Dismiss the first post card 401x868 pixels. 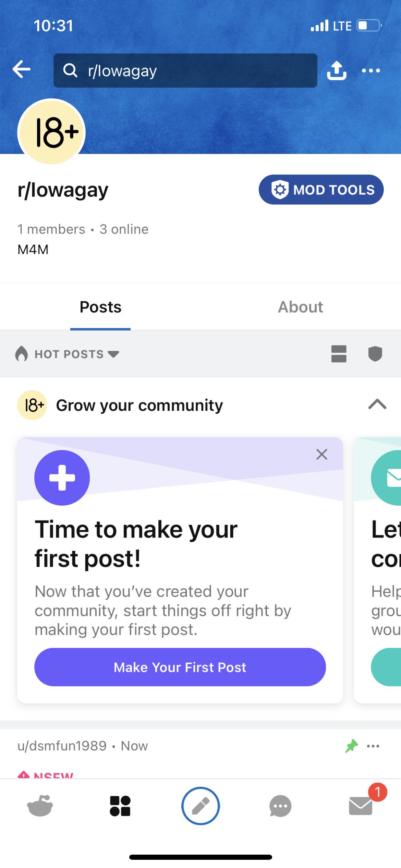pyautogui.click(x=321, y=454)
